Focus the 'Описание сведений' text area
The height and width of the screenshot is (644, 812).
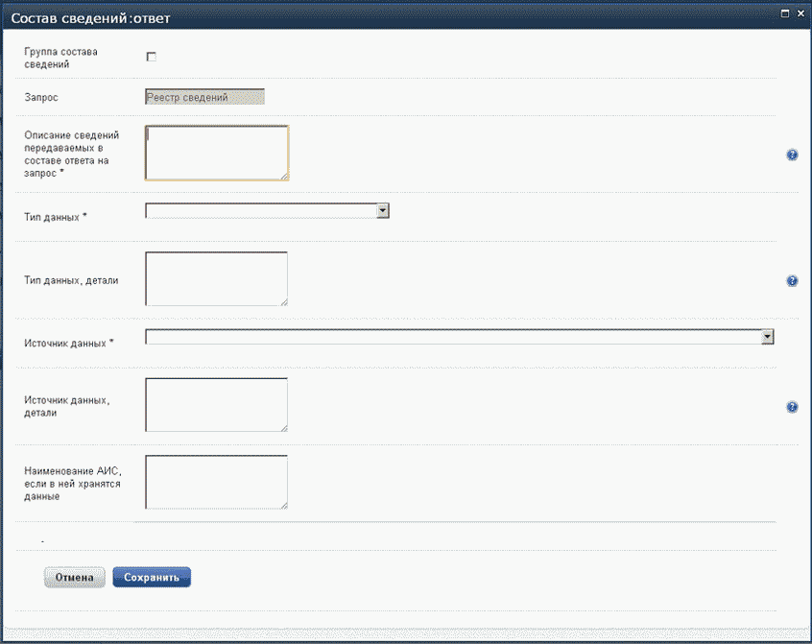[216, 153]
